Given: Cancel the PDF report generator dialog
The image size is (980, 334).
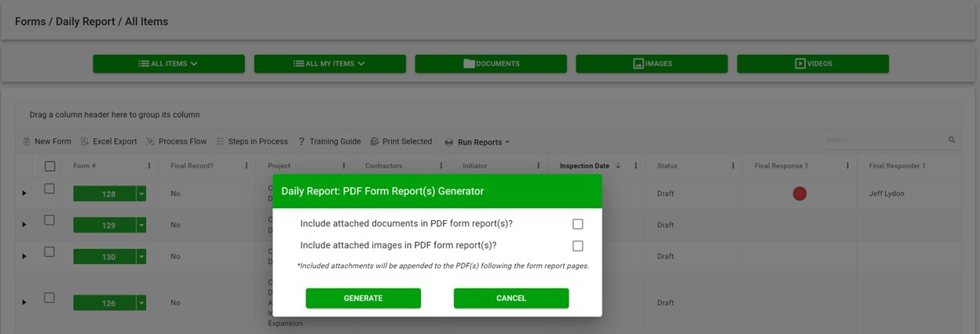Looking at the screenshot, I should (x=511, y=298).
